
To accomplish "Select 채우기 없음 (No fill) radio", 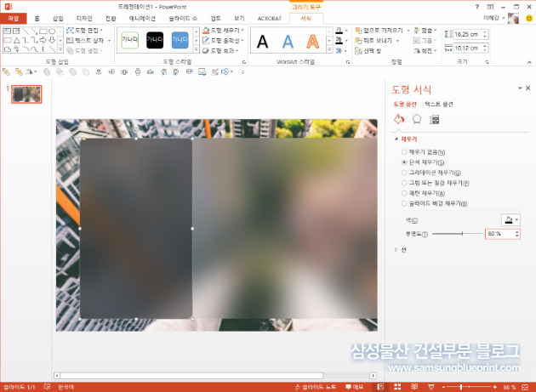I will 404,152.
